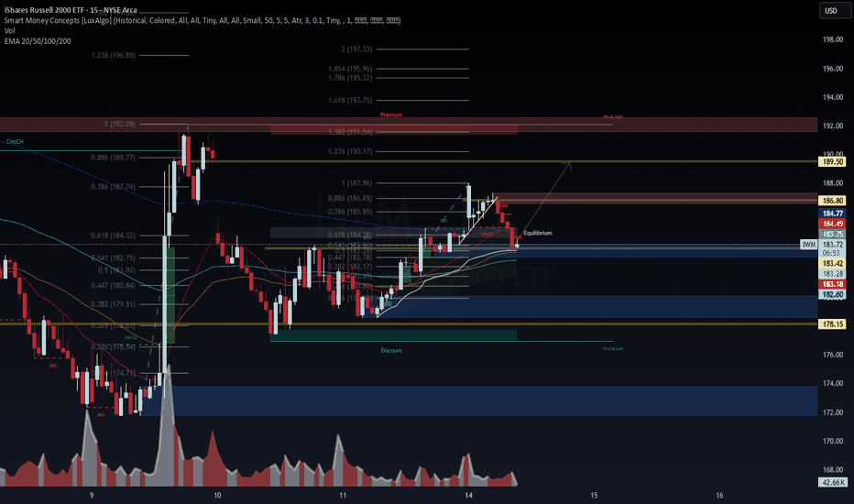Screen dimensions: 854x504
Task: Click the 42.66K volume label
Action: (833, 482)
